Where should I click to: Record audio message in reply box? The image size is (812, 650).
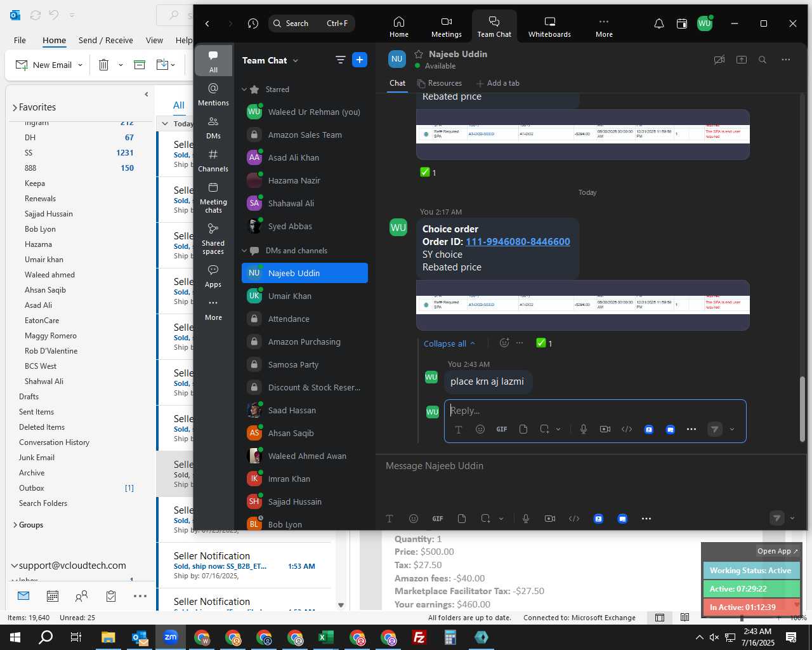(584, 429)
